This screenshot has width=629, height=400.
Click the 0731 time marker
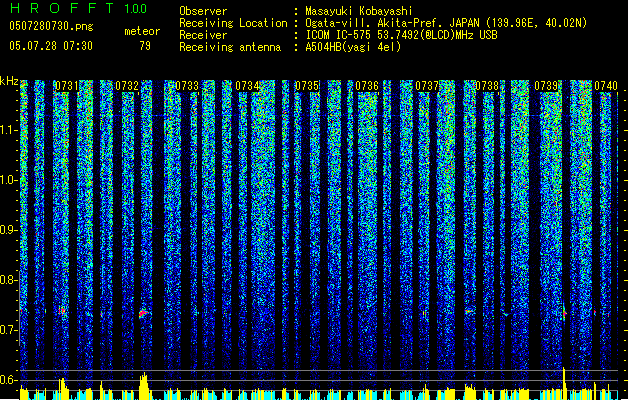(x=67, y=86)
